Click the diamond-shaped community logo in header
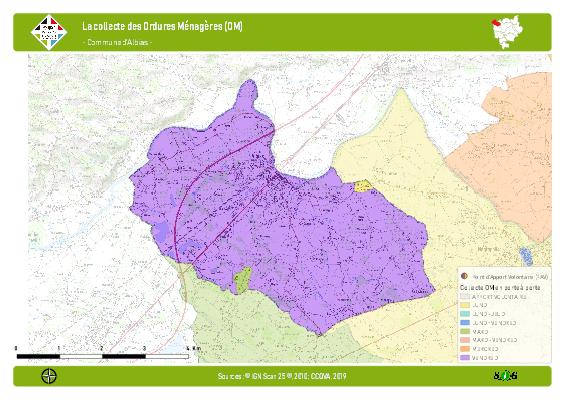565x400 pixels. click(x=49, y=32)
